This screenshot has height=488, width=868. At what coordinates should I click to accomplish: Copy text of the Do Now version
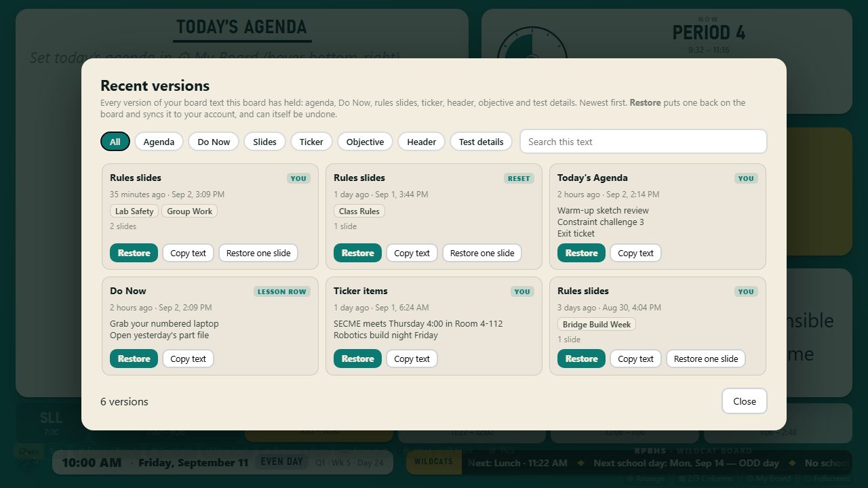coord(188,359)
